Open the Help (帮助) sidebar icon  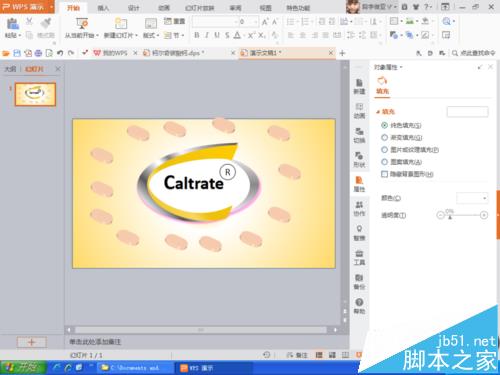pos(359,306)
